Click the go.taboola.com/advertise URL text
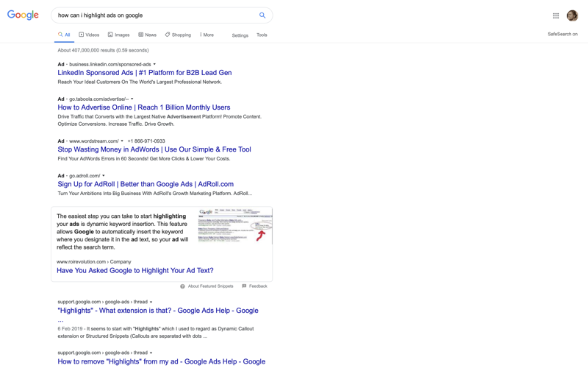 (99, 99)
